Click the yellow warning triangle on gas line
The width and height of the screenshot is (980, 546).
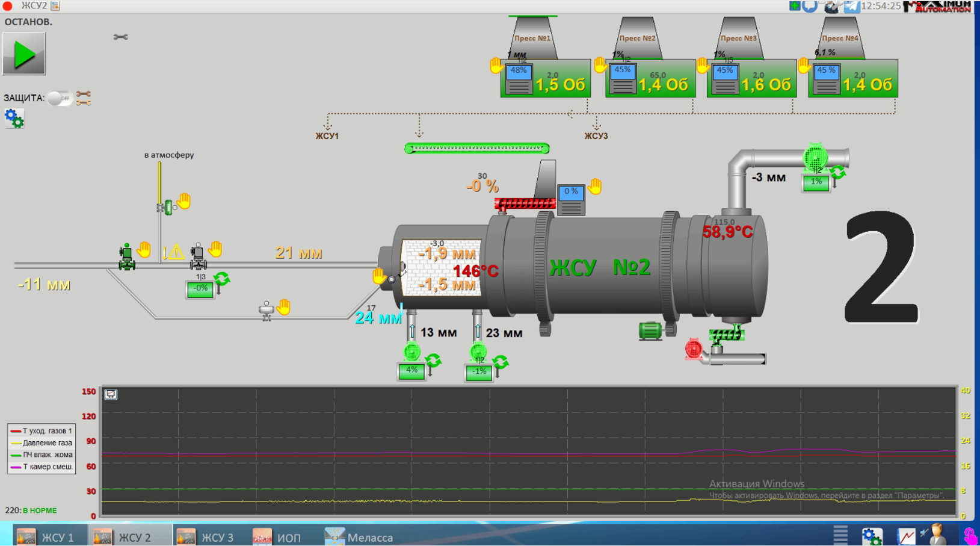[x=175, y=252]
